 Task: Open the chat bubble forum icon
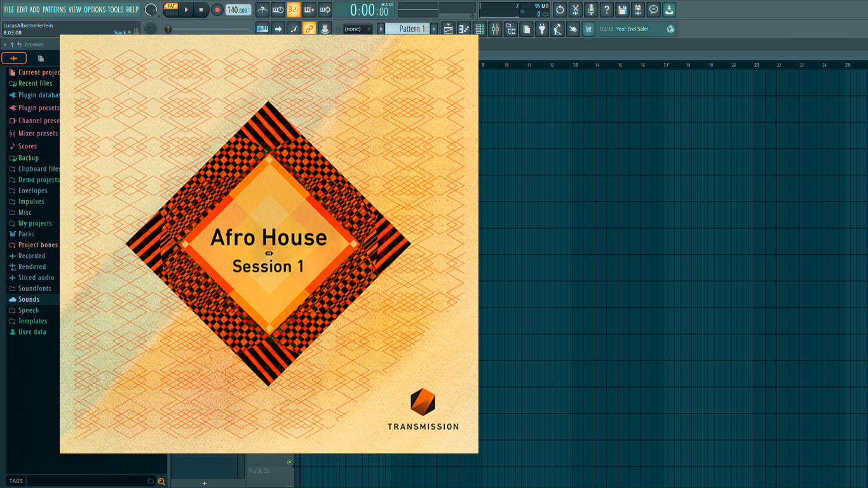(653, 10)
